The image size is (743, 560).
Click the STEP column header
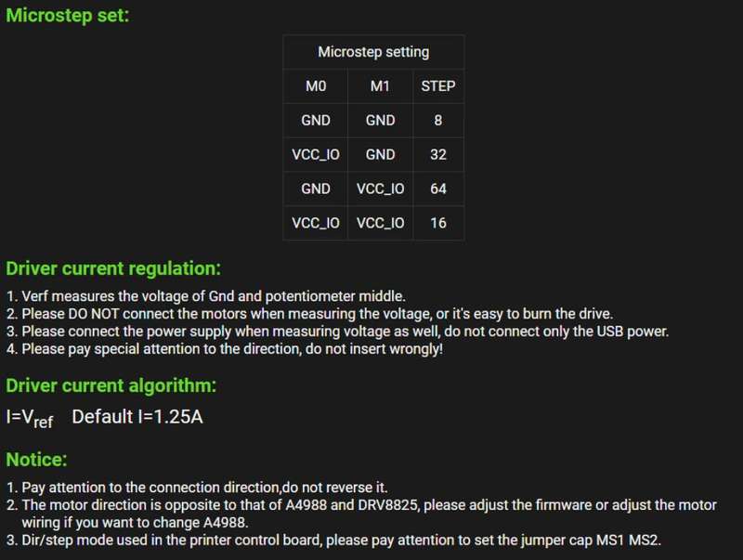click(437, 86)
